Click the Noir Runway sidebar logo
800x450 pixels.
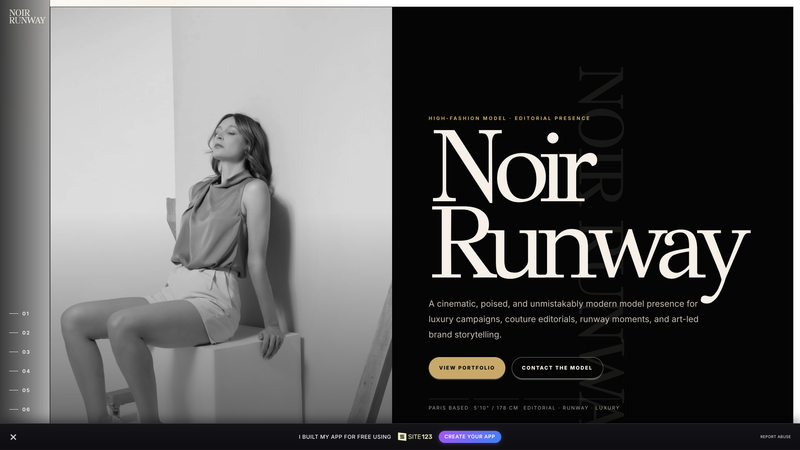point(27,17)
